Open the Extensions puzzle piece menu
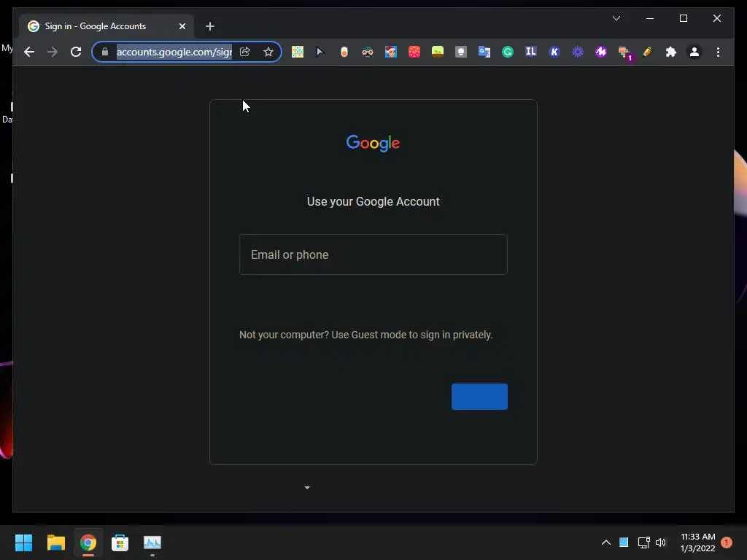The width and height of the screenshot is (747, 560). pyautogui.click(x=671, y=52)
